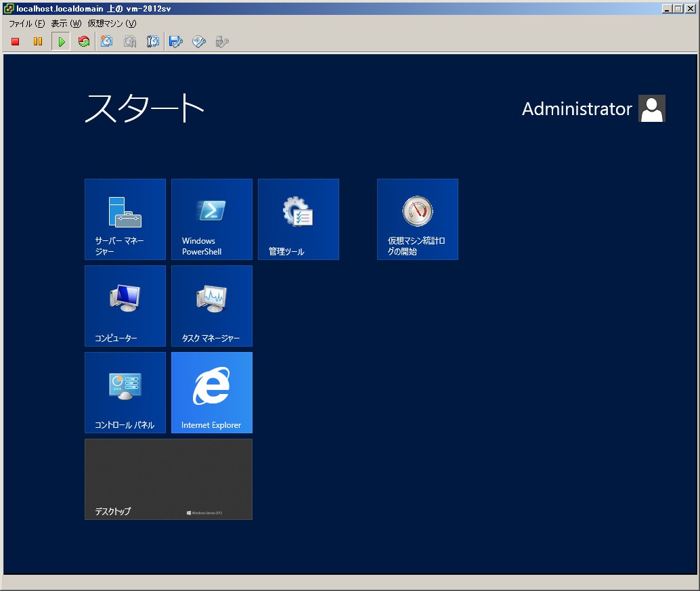Click the USB device connection icon
Viewport: 700px width, 591px height.
pos(222,41)
